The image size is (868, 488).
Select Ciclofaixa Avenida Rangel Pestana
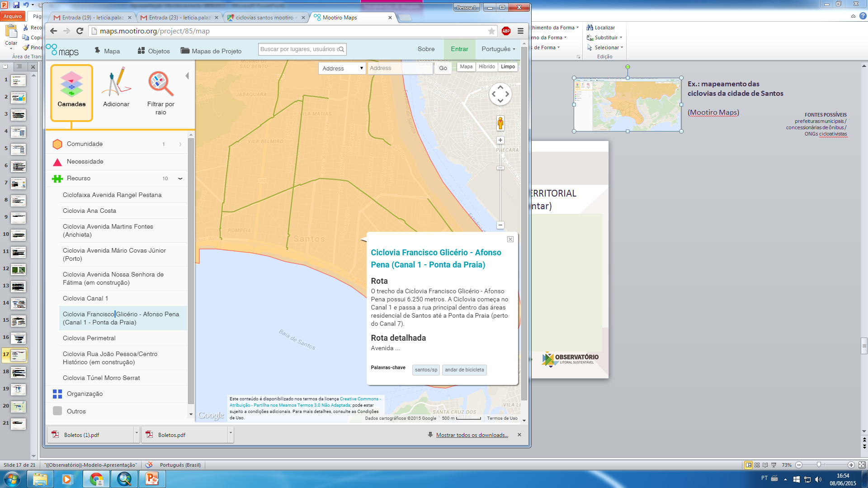[x=112, y=195]
